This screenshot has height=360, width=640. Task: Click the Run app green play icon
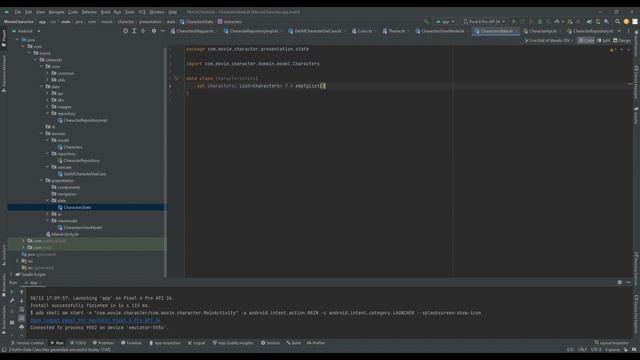tap(513, 22)
